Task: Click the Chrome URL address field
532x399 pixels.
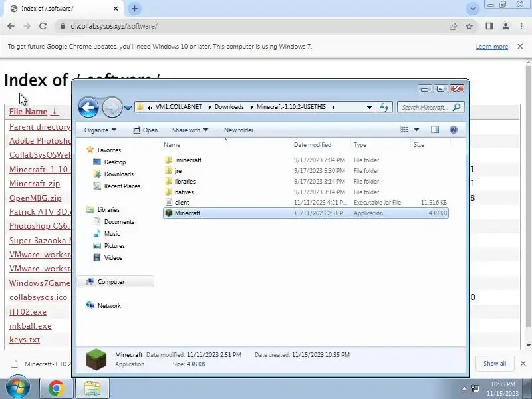Action: (x=251, y=26)
